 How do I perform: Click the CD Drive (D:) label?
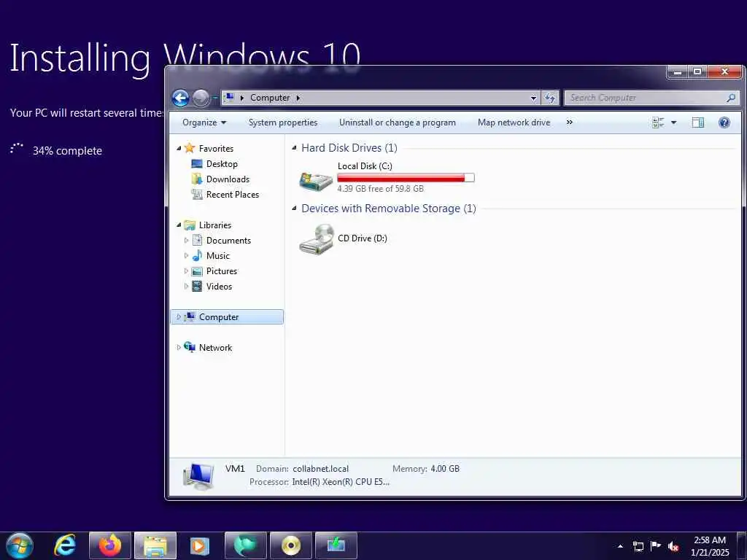[362, 238]
